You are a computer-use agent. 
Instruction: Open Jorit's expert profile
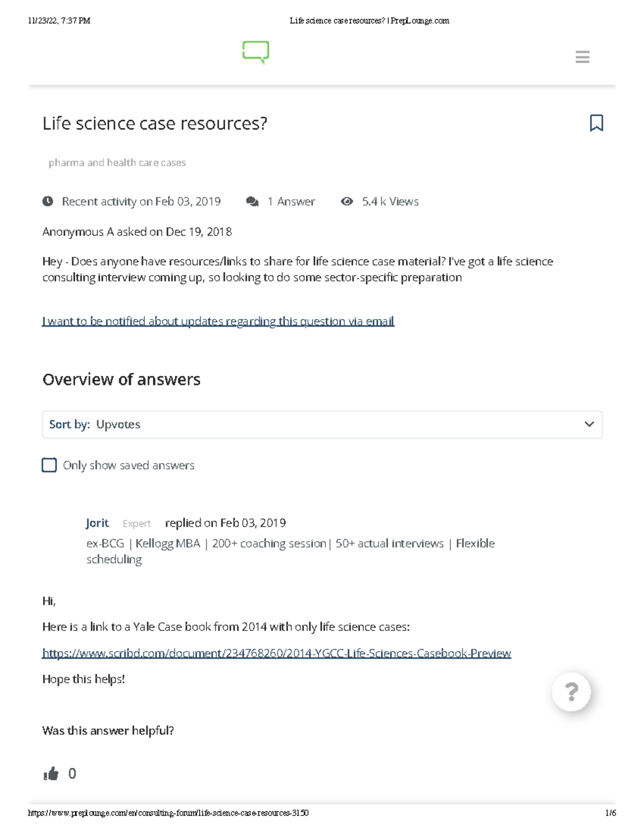[97, 523]
